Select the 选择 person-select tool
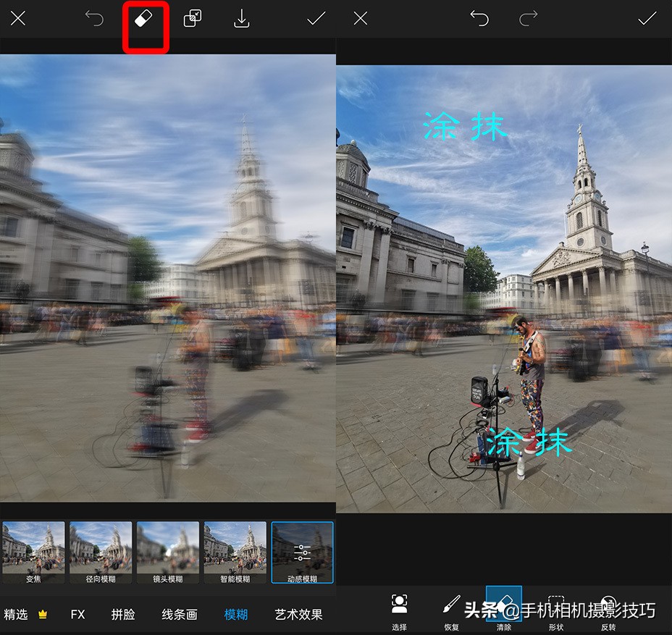Viewport: 672px width, 635px height. pos(399,610)
